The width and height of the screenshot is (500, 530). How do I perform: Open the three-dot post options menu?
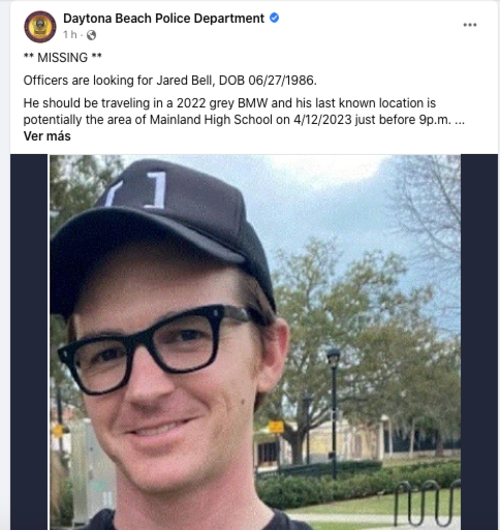[x=470, y=25]
